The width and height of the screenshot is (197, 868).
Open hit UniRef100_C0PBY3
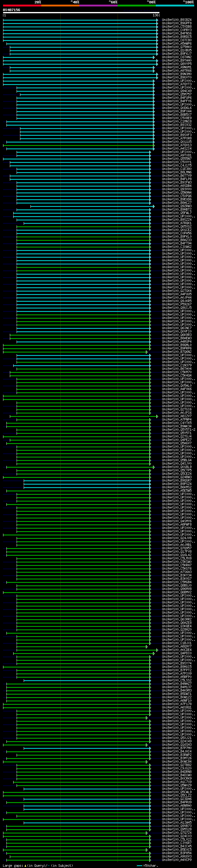(x=176, y=30)
